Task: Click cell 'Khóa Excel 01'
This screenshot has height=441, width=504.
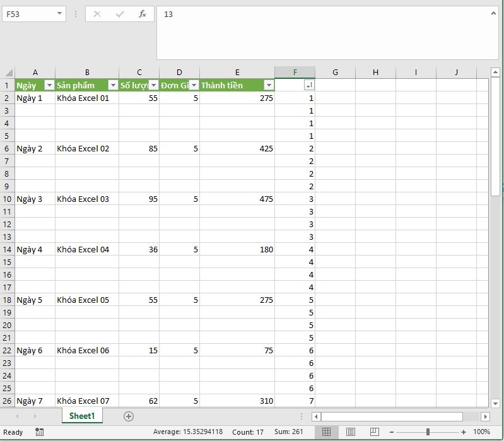Action: tap(87, 98)
